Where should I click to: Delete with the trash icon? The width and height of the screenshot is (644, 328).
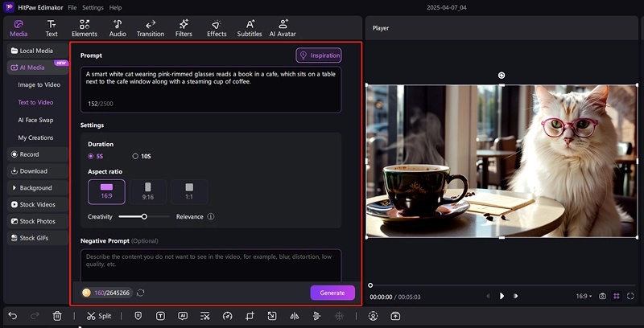[57, 316]
